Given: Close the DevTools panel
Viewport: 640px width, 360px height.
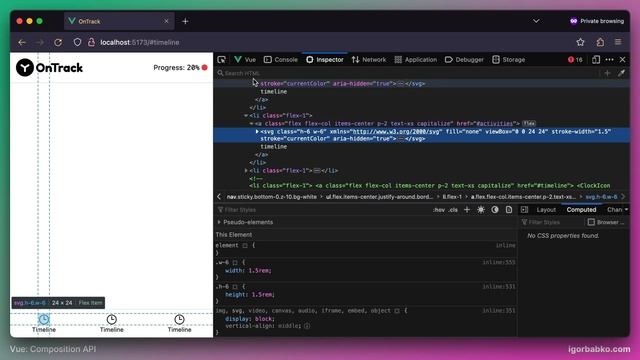Looking at the screenshot, I should (622, 60).
